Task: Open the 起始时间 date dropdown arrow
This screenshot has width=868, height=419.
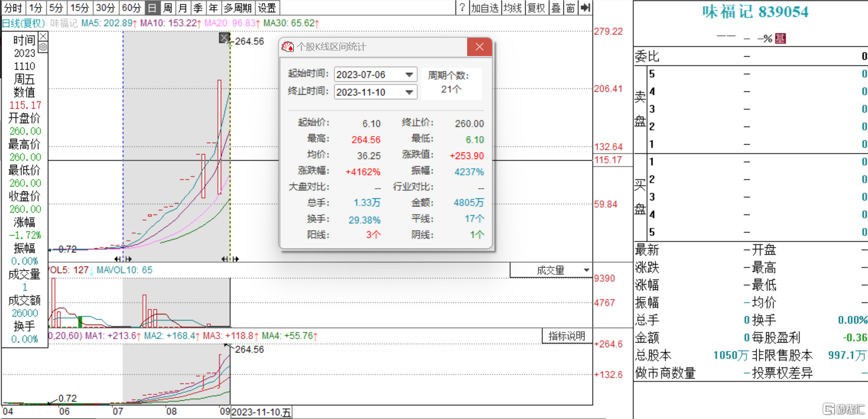Action: point(409,74)
